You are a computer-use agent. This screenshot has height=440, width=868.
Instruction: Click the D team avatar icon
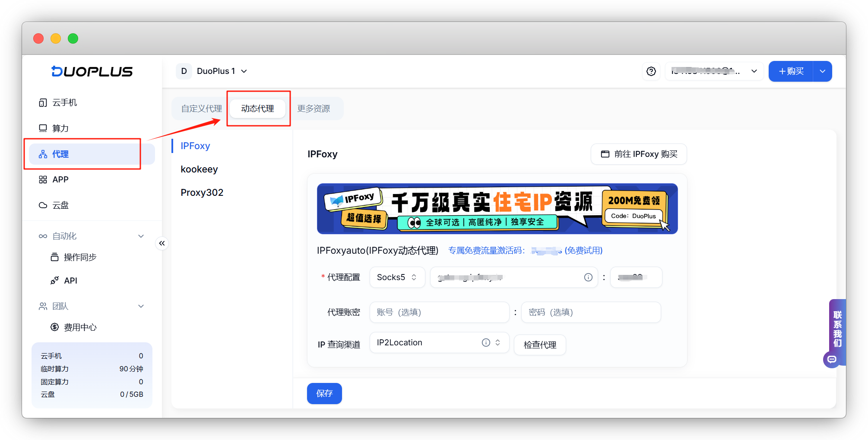184,71
